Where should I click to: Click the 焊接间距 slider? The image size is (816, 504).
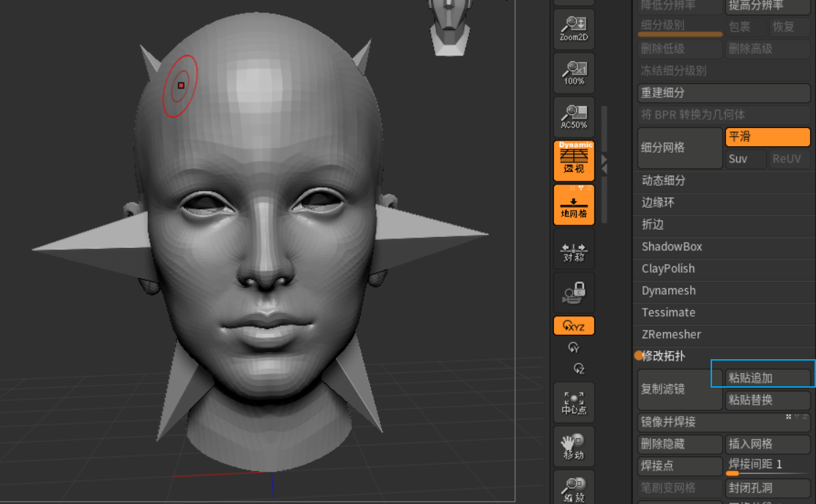tap(767, 466)
